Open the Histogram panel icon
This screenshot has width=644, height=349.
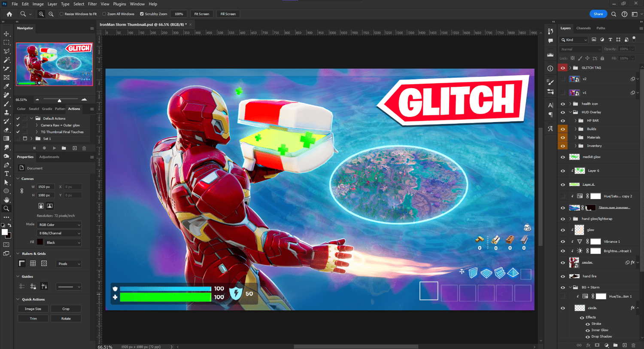click(550, 55)
